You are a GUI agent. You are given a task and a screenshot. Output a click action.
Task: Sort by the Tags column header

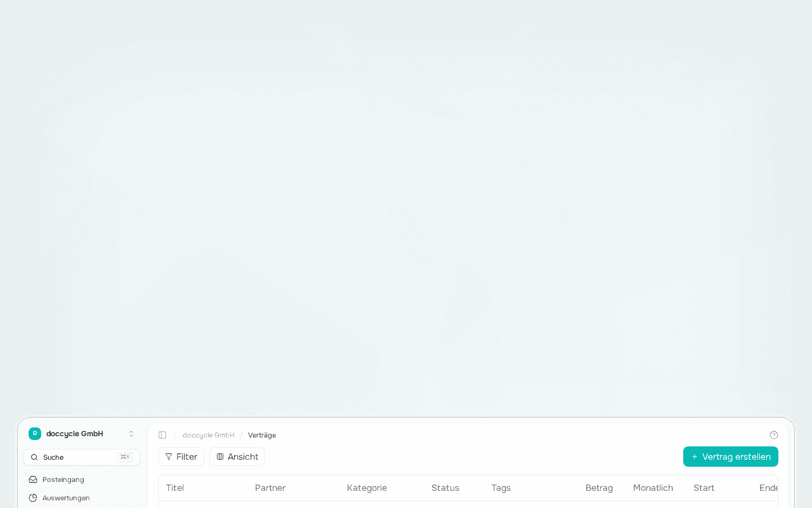pos(501,488)
